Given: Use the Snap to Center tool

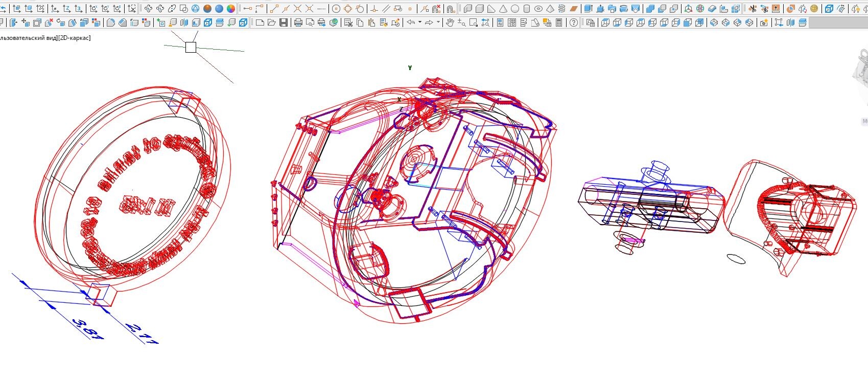Looking at the screenshot, I should coord(336,9).
